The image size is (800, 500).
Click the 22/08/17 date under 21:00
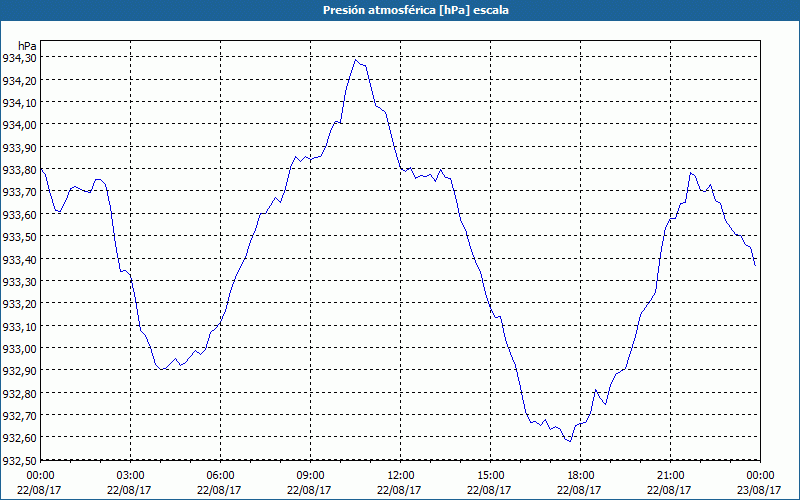(x=669, y=490)
